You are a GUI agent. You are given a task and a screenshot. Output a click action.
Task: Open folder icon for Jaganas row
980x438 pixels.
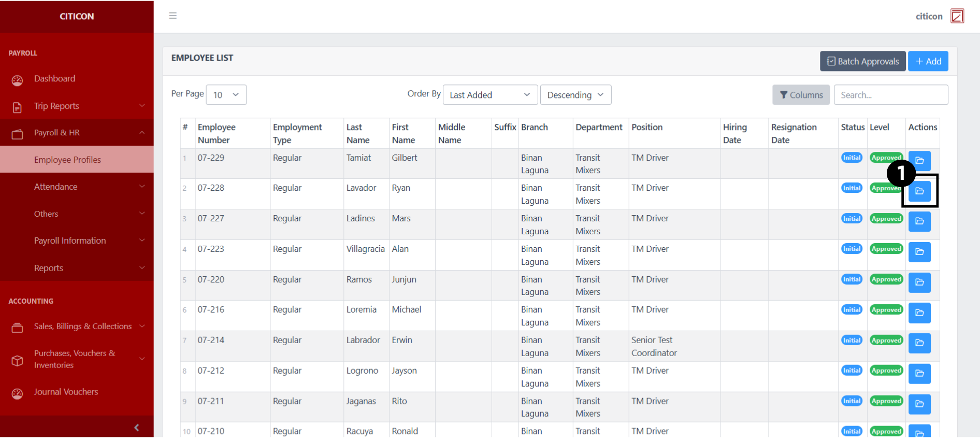(919, 404)
